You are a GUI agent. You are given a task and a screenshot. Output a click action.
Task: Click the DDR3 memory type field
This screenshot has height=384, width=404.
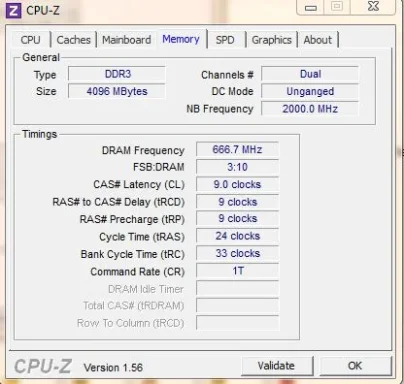pyautogui.click(x=117, y=74)
